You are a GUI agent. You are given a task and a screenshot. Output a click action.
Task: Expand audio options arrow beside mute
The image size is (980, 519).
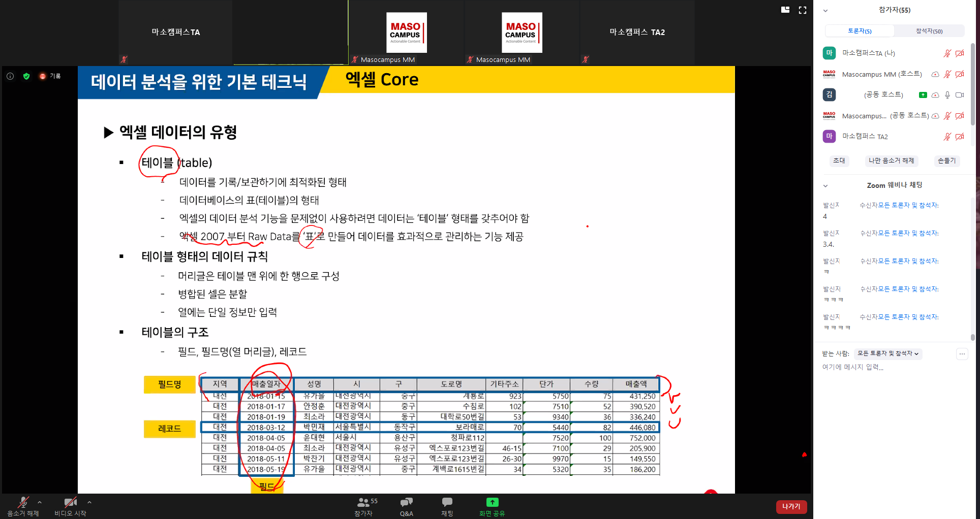coord(40,502)
